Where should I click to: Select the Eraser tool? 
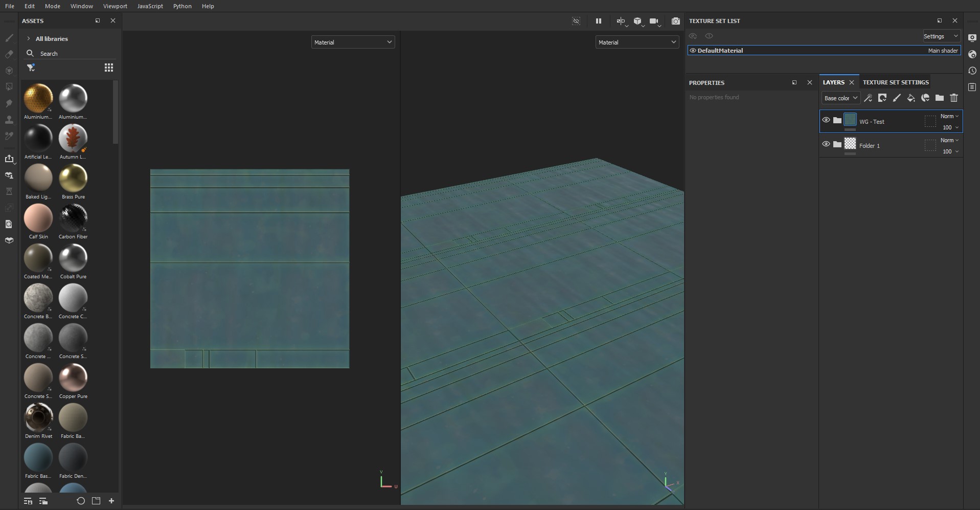click(x=9, y=54)
